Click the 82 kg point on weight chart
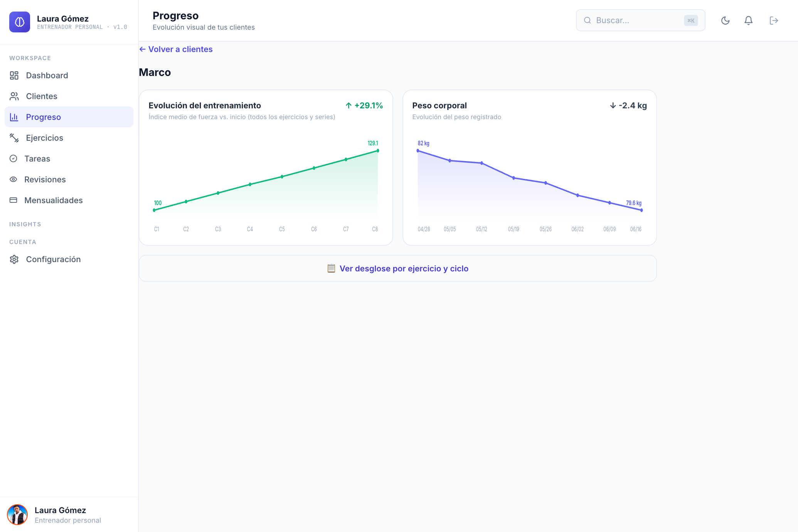This screenshot has height=532, width=798. click(418, 151)
